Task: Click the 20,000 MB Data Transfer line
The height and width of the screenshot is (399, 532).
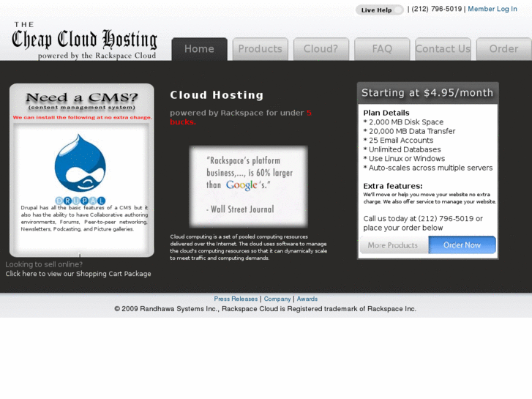Action: click(409, 131)
